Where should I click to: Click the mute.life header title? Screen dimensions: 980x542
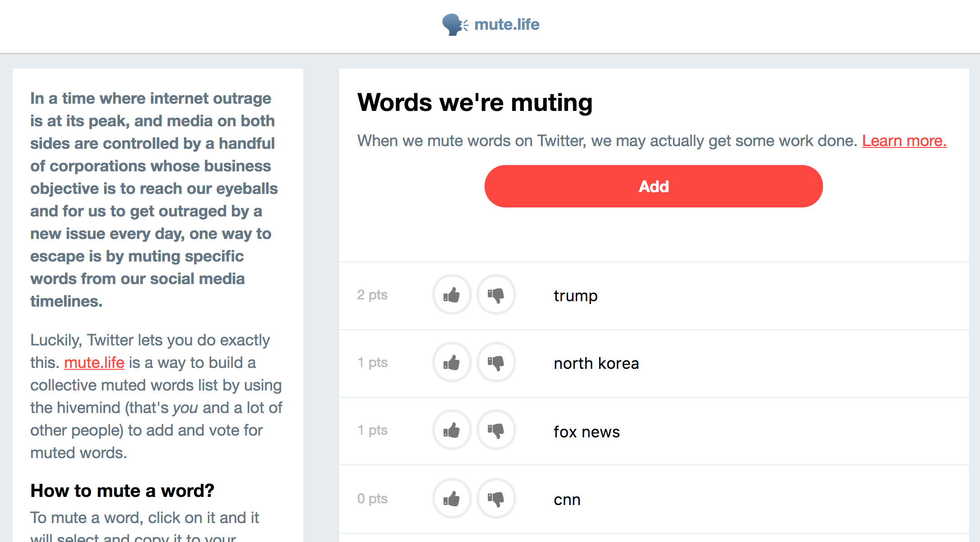[x=507, y=24]
